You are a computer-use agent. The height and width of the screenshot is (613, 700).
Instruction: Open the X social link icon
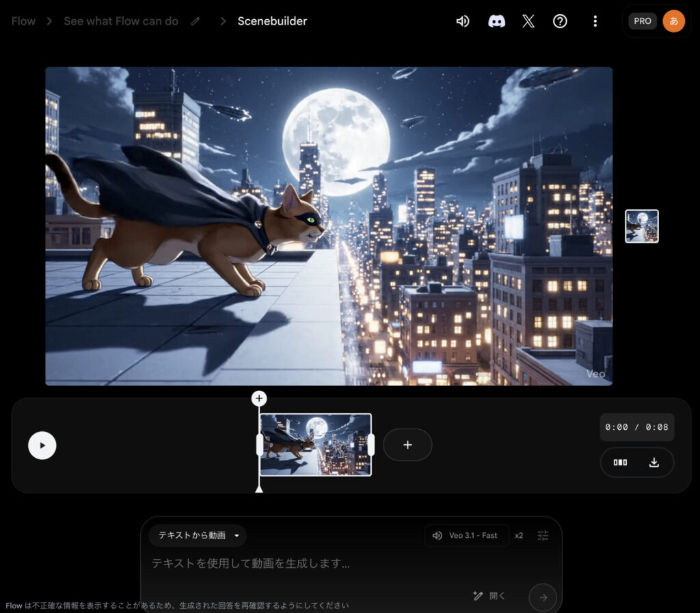(528, 21)
